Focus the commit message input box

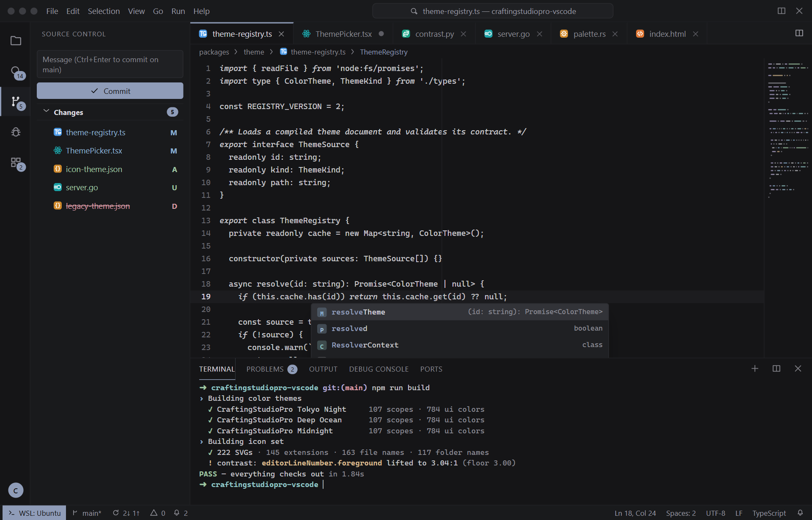tap(110, 64)
